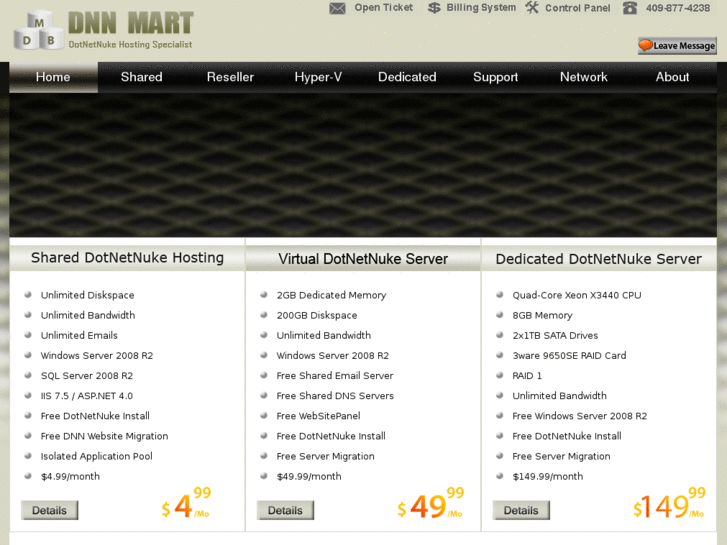The height and width of the screenshot is (545, 727).
Task: Click the $4.99/month list item
Action: pyautogui.click(x=70, y=477)
